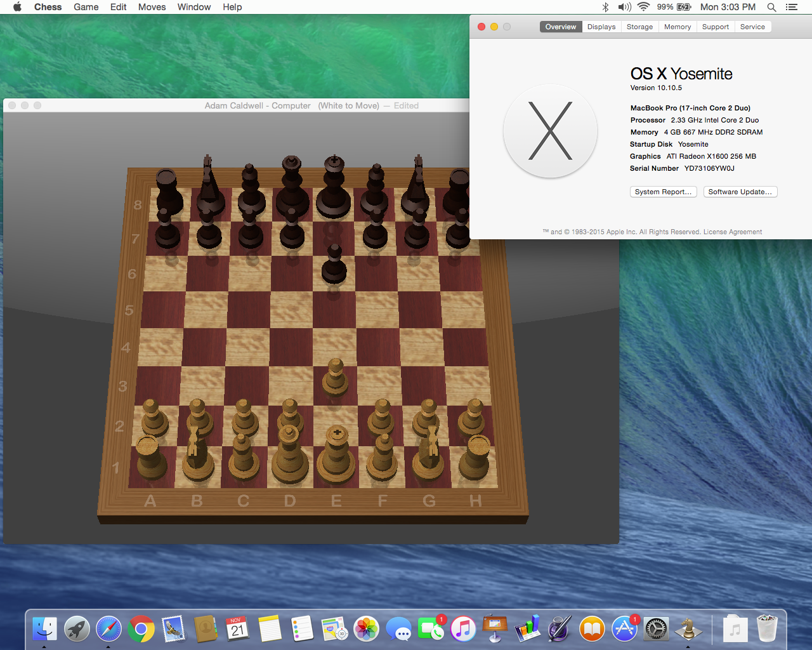Open Photos pinwheel icon in dock
Image resolution: width=812 pixels, height=650 pixels.
click(367, 629)
